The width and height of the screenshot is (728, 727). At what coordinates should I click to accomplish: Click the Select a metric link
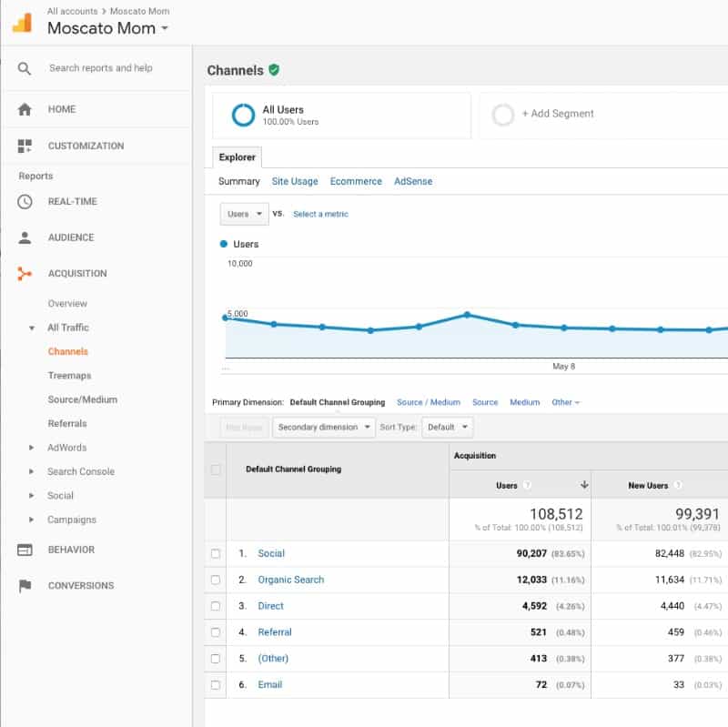(x=320, y=214)
